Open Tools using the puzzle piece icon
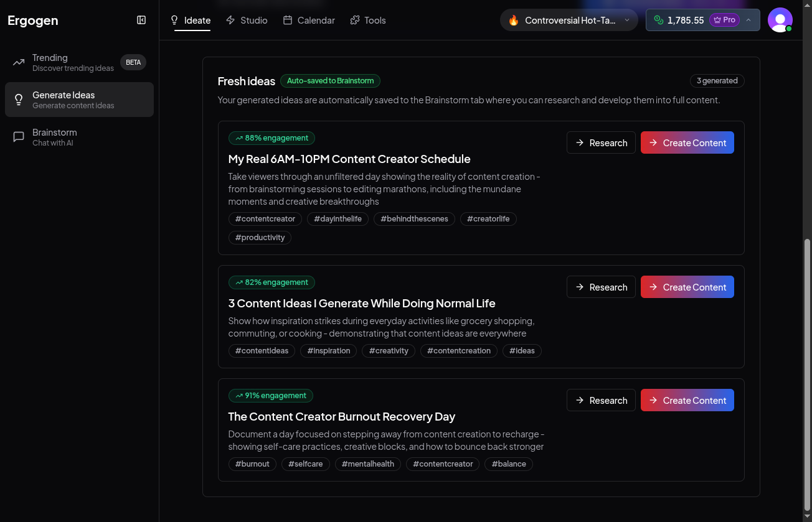This screenshot has height=522, width=812. 354,20
